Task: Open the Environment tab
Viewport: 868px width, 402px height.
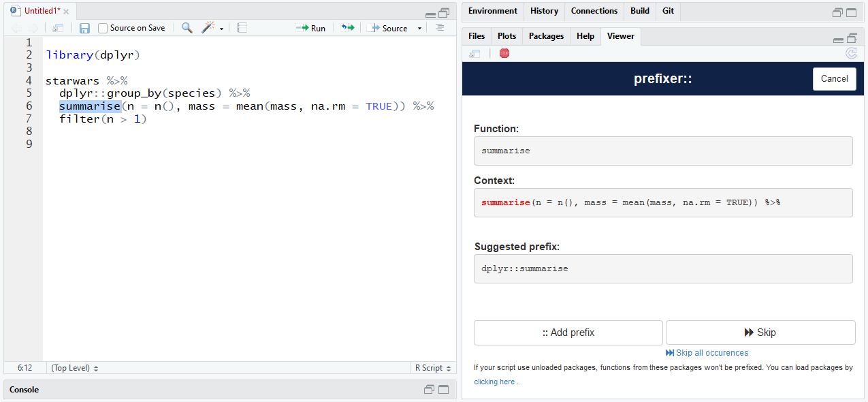Action: (493, 11)
